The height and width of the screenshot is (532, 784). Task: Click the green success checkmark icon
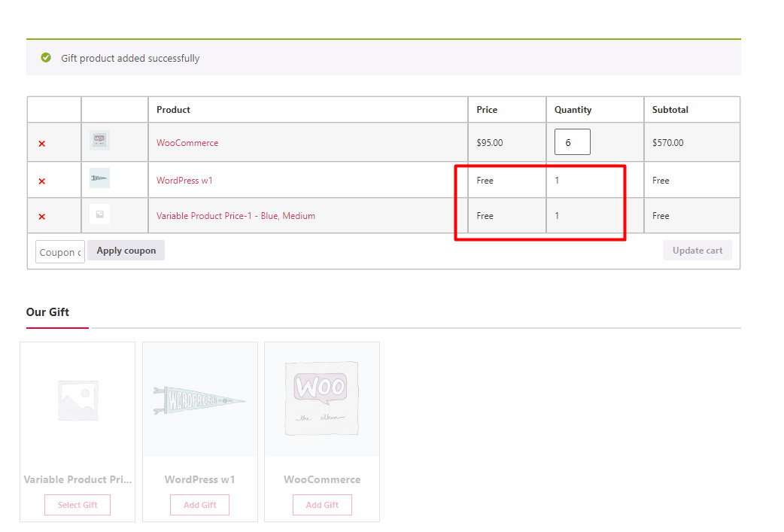point(46,57)
